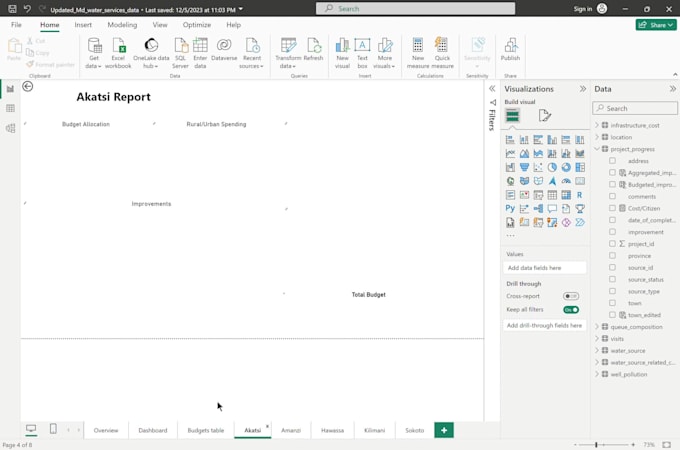Open the More visuals dropdown

[x=384, y=52]
